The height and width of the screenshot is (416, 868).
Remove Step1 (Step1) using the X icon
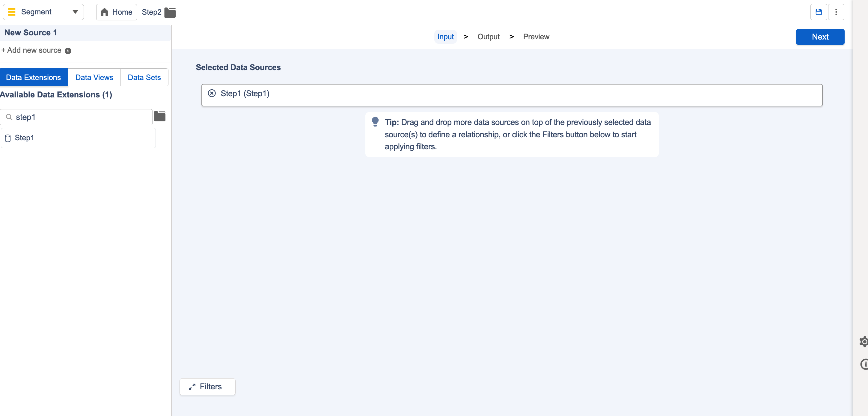coord(212,93)
